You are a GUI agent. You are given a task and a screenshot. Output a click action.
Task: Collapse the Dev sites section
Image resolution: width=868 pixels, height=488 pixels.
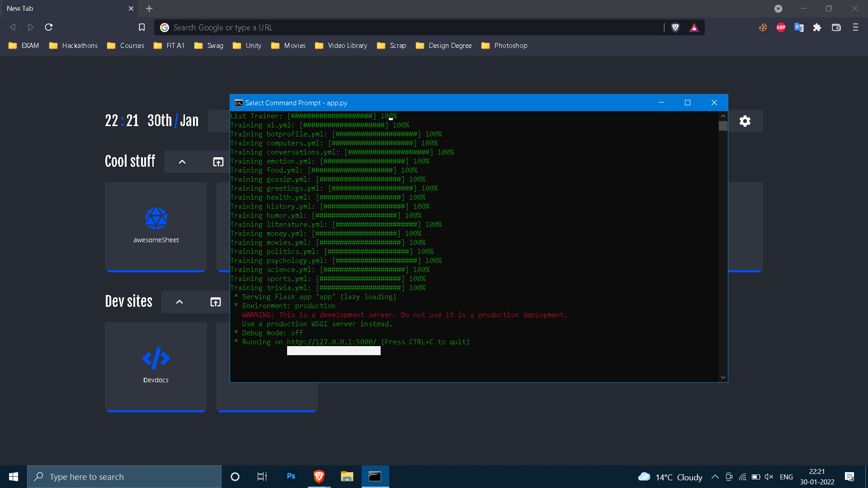pos(179,302)
